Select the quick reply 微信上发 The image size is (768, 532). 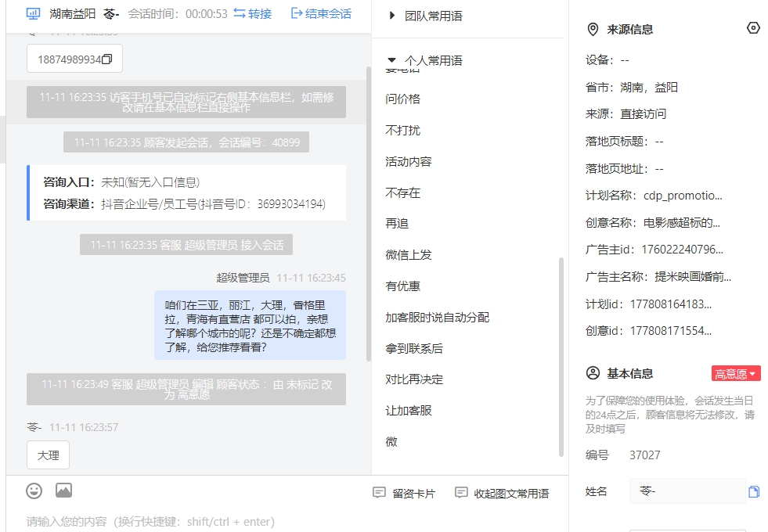tap(409, 255)
